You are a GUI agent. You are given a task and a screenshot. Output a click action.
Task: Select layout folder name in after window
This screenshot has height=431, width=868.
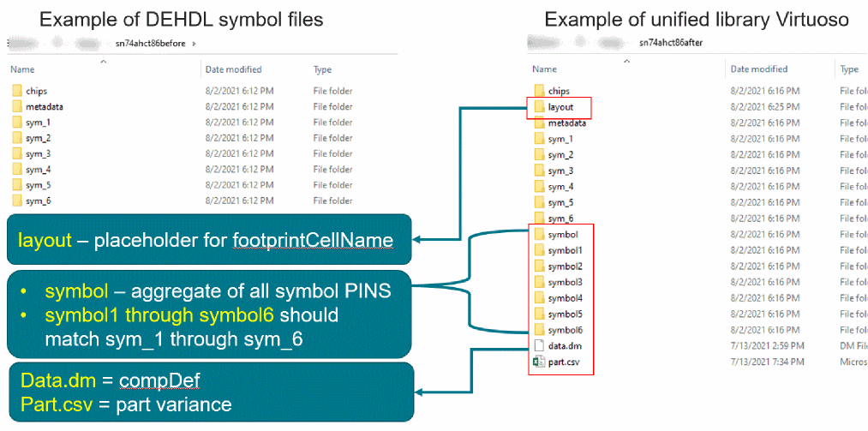tap(560, 107)
